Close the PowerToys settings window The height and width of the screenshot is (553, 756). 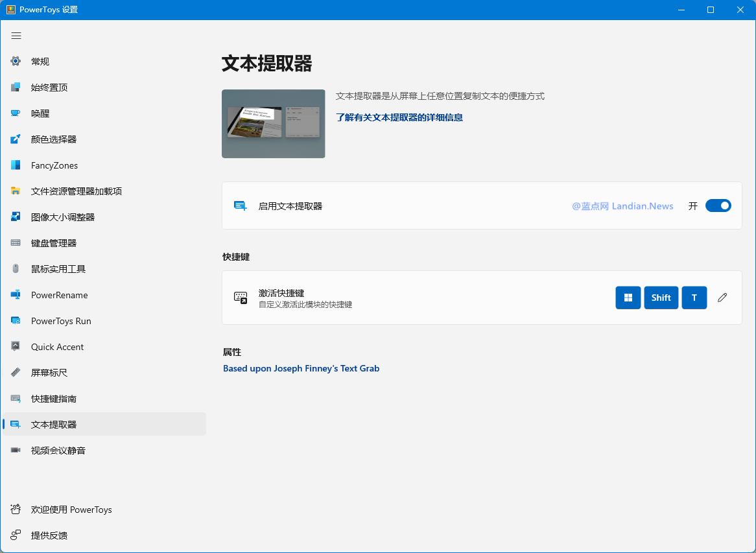740,10
